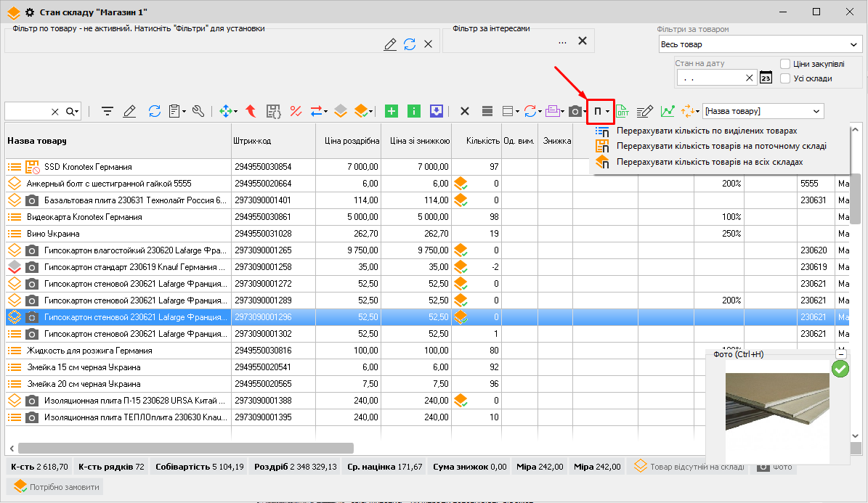868x503 pixels.
Task: Click the Потрібно замовити button
Action: 56,487
